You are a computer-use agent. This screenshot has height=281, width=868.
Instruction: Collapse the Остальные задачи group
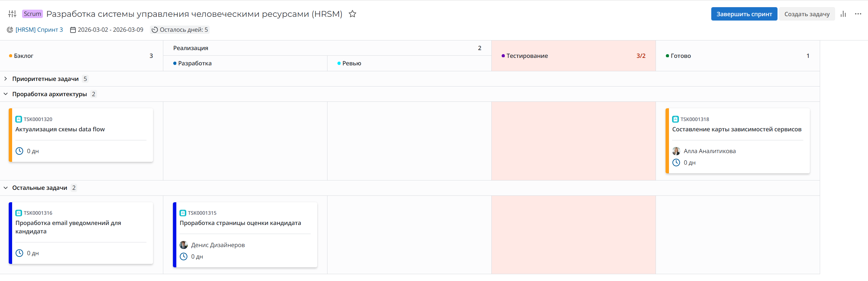[x=6, y=188]
